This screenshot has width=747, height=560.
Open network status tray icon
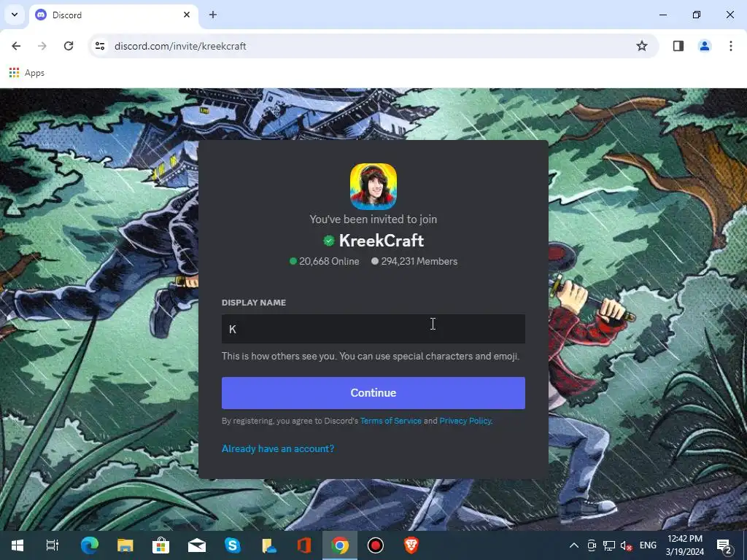click(x=608, y=545)
